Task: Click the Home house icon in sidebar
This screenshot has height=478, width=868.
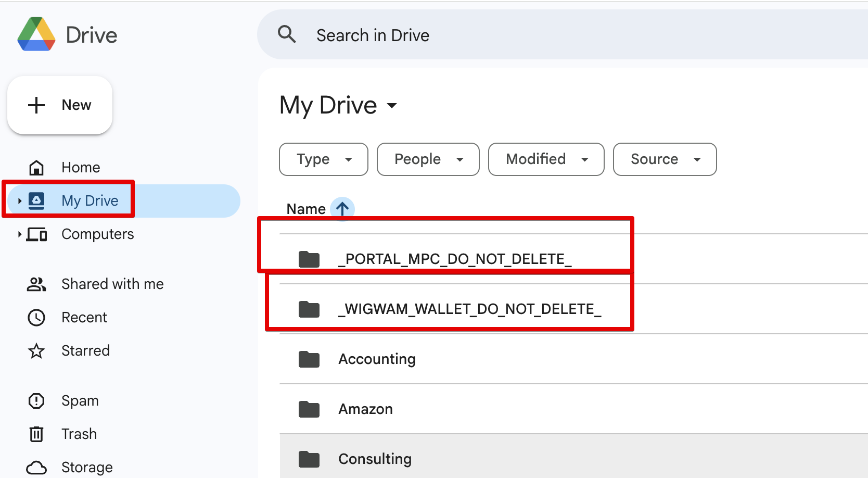Action: pos(36,168)
